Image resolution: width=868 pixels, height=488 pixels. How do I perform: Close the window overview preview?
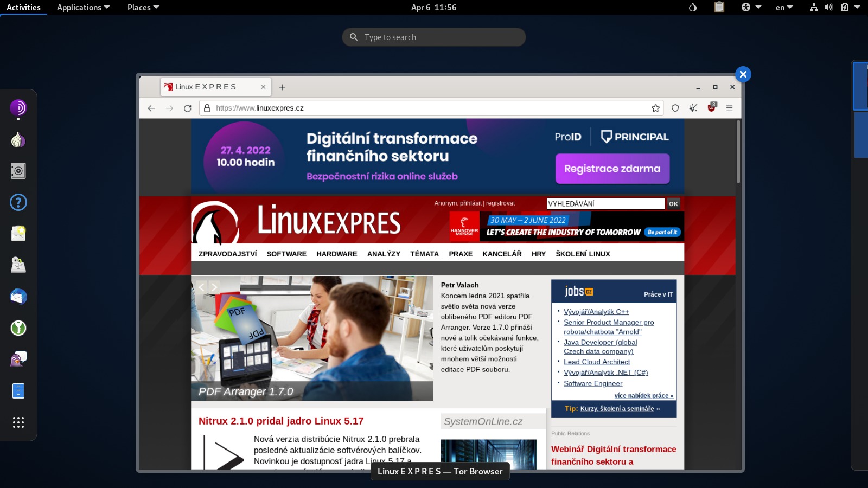(x=743, y=74)
